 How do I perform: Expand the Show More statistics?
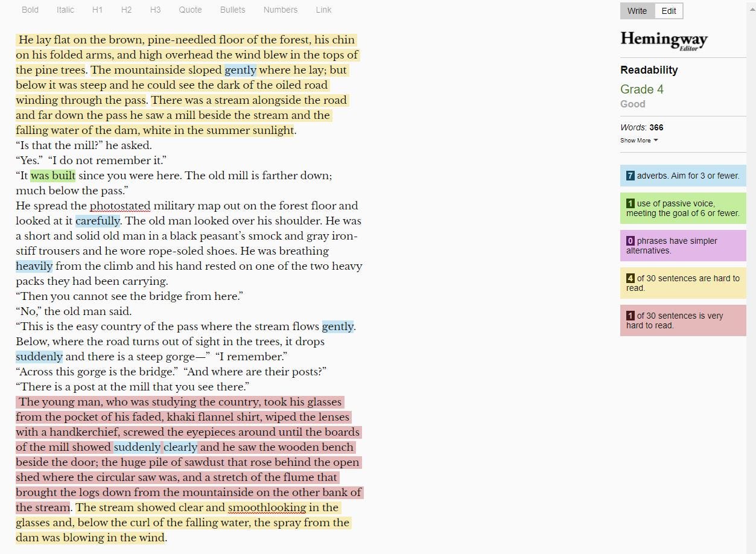pos(639,141)
